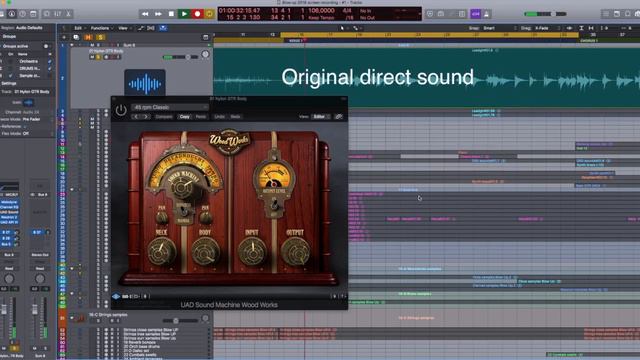The height and width of the screenshot is (360, 640).
Task: Click the plugin link chain icon
Action: pyautogui.click(x=339, y=117)
